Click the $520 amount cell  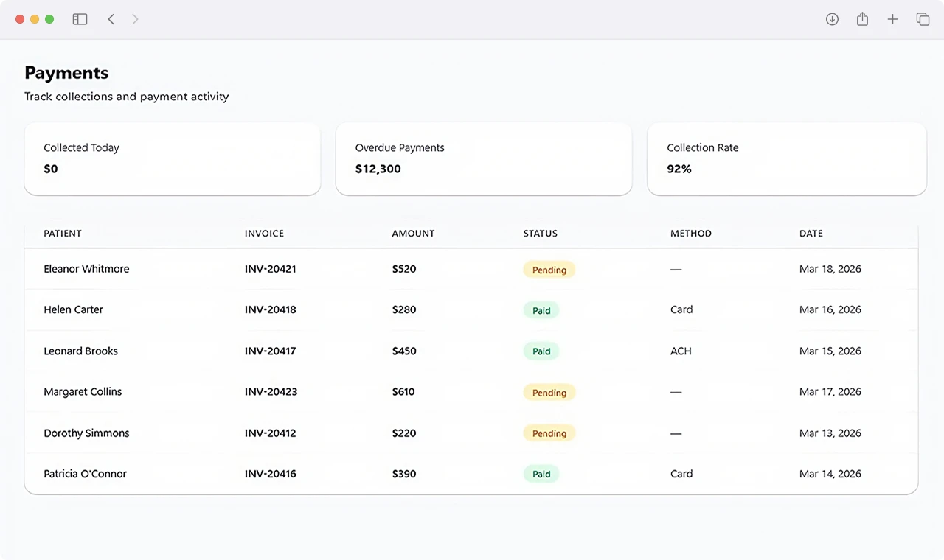tap(404, 269)
